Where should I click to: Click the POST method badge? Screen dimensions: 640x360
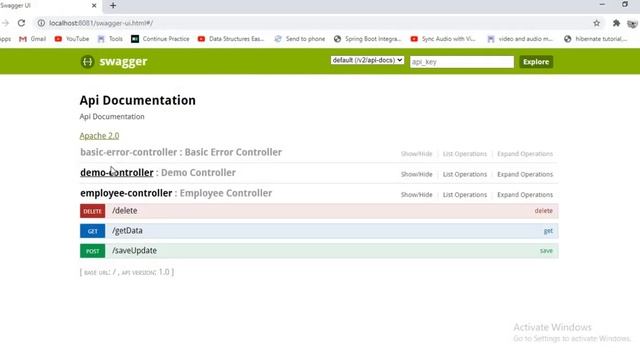93,251
